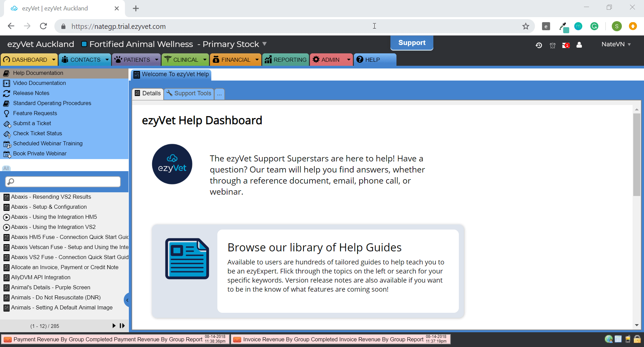The height and width of the screenshot is (347, 644).
Task: Click the scrollbar up arrow of help content
Action: [x=637, y=109]
